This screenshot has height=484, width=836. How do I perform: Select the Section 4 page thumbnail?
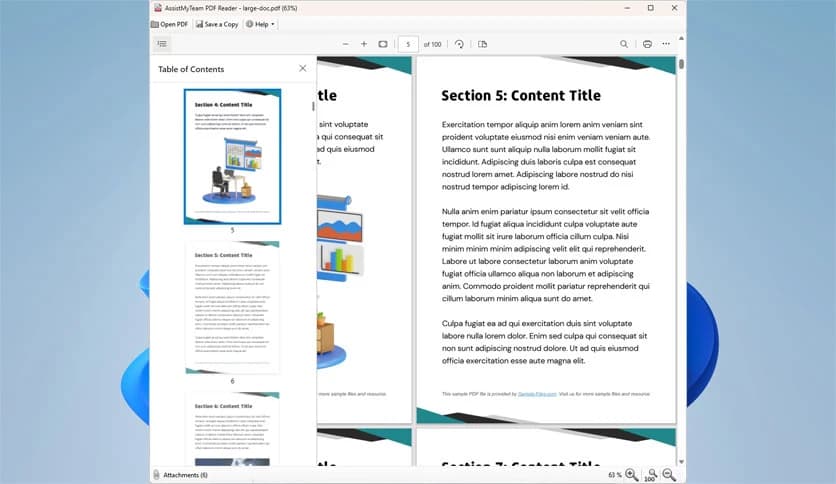coord(232,156)
